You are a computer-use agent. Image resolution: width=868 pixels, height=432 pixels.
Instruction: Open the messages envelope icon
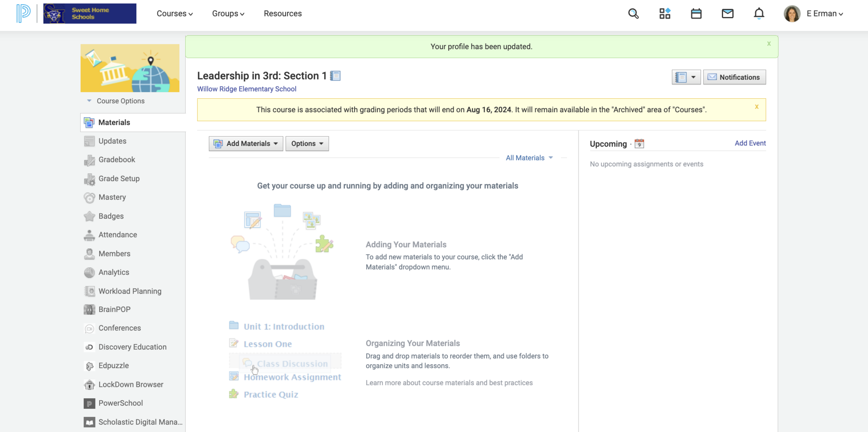point(727,14)
